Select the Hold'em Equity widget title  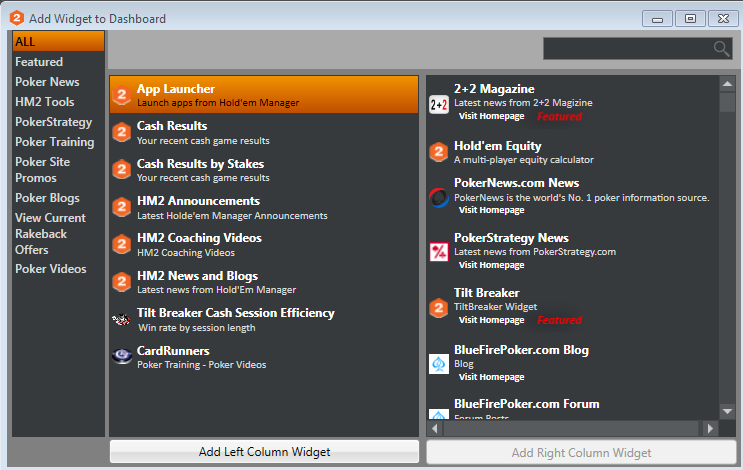(x=498, y=146)
